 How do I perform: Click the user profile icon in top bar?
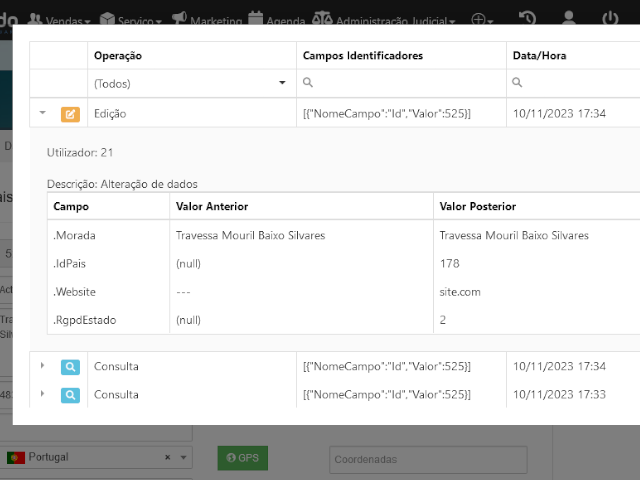tap(569, 19)
